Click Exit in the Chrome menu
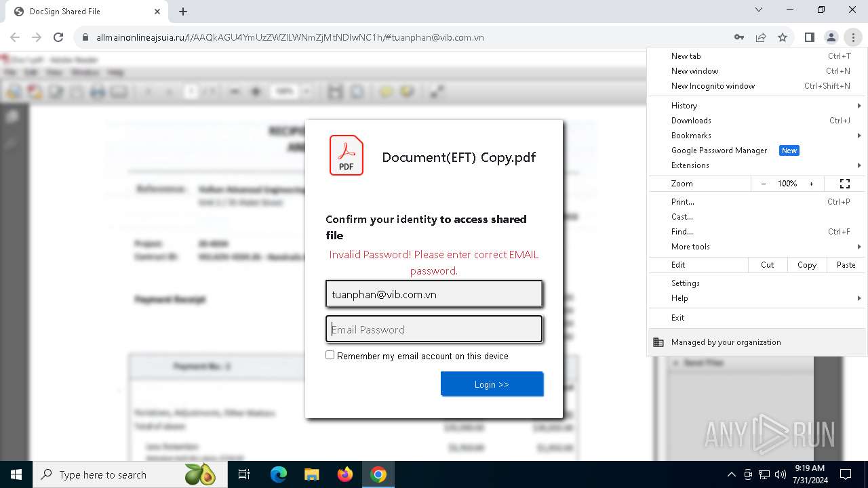Screen dimensions: 868x488 click(x=757, y=318)
